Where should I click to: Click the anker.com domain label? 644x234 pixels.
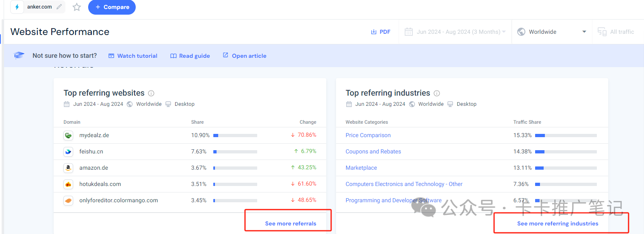coord(39,7)
